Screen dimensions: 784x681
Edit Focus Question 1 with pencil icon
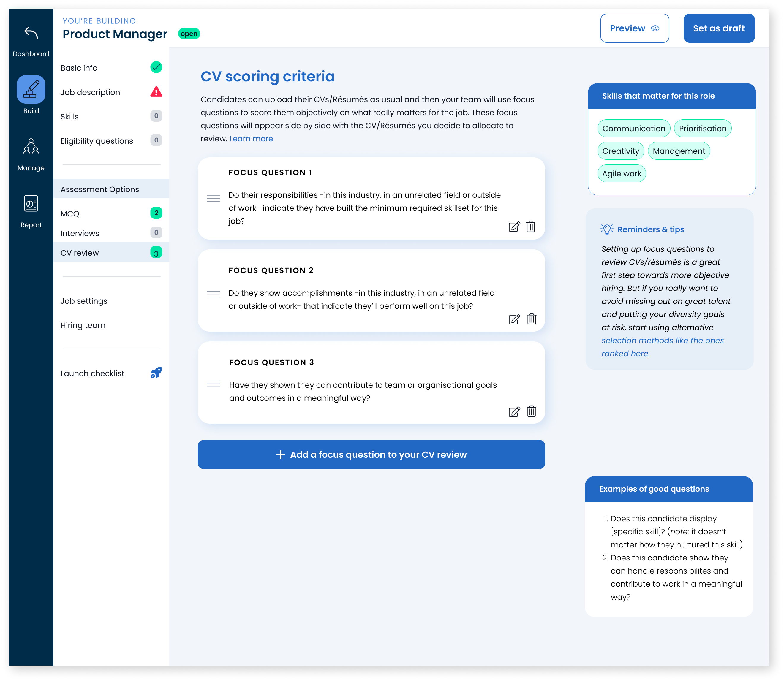pos(514,227)
